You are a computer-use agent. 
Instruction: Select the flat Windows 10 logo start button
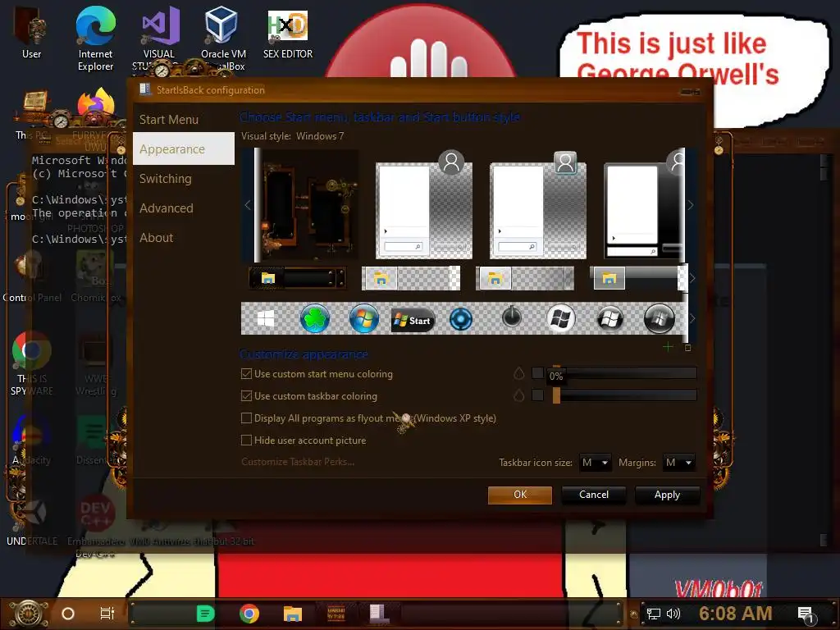(x=265, y=319)
